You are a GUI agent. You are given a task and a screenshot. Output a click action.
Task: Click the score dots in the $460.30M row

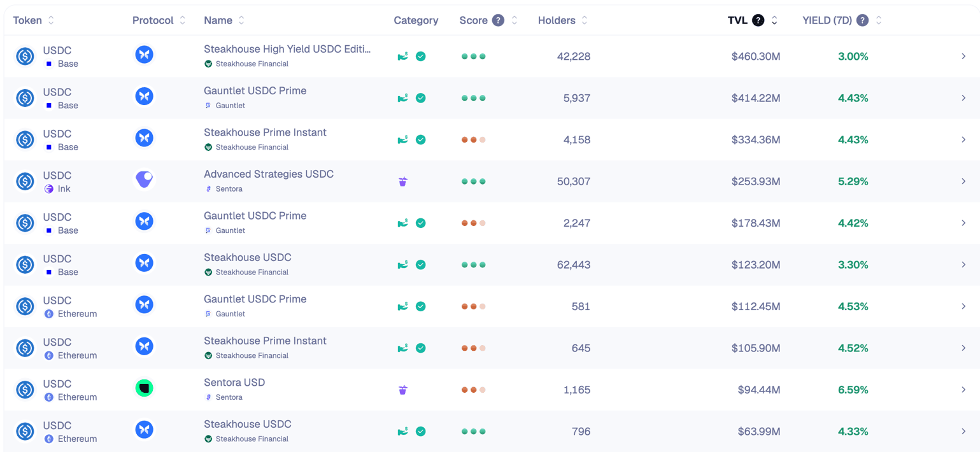473,57
